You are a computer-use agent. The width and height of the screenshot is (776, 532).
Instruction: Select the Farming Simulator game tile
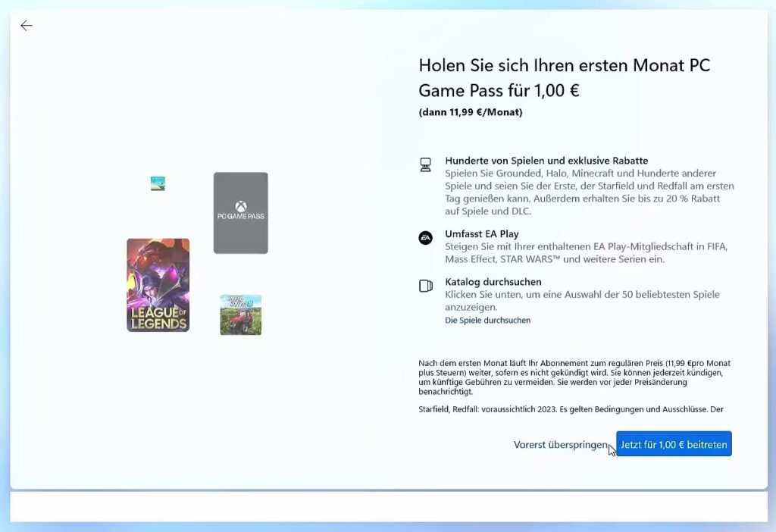(240, 315)
